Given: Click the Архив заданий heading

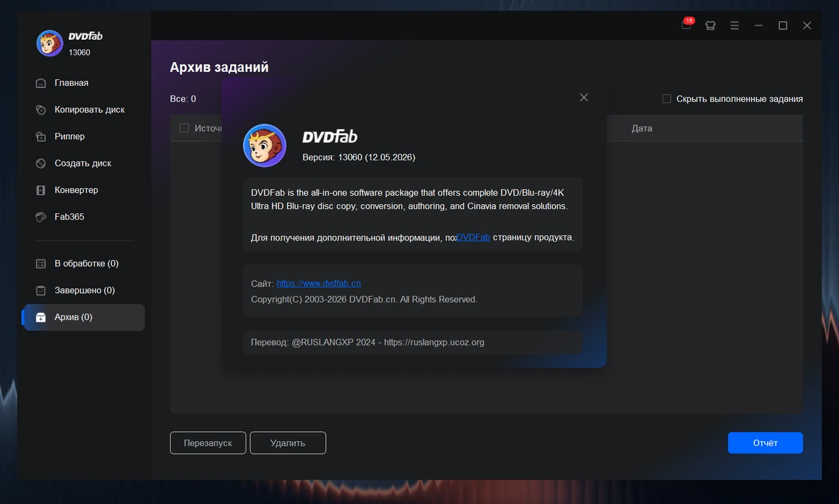Looking at the screenshot, I should pos(220,68).
